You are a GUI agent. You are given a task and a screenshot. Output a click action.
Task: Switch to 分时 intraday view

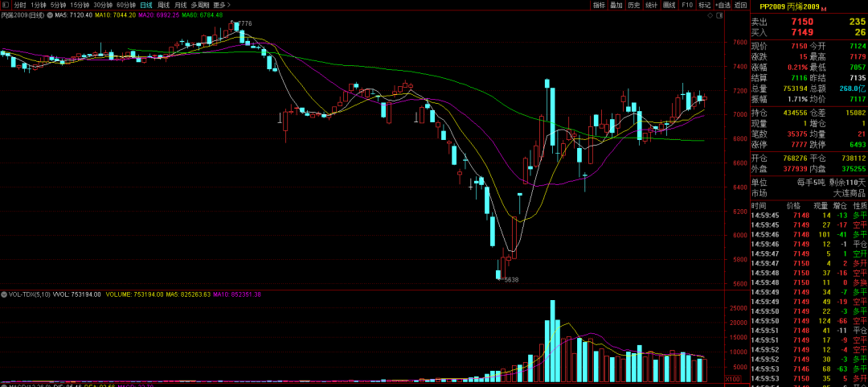click(20, 5)
